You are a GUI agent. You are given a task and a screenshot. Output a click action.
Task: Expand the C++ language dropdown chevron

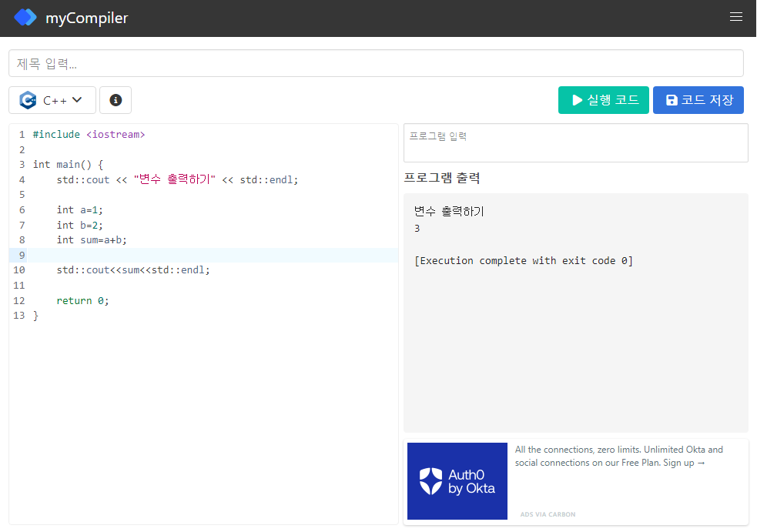click(x=77, y=100)
